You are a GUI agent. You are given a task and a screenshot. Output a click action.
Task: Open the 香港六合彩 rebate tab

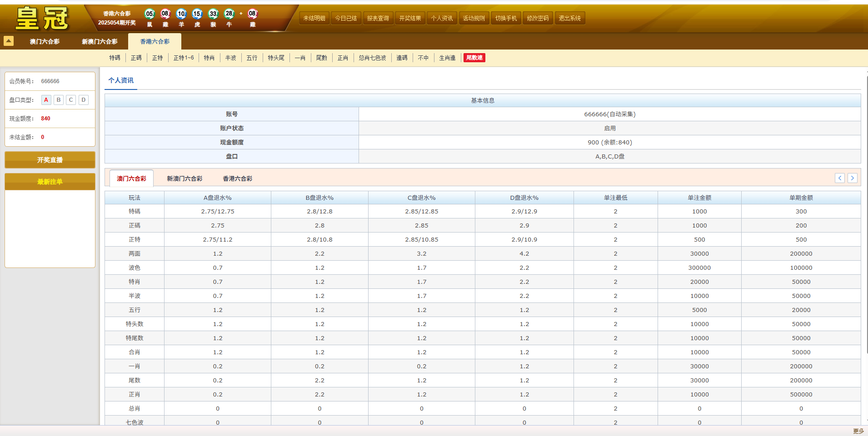(x=237, y=178)
